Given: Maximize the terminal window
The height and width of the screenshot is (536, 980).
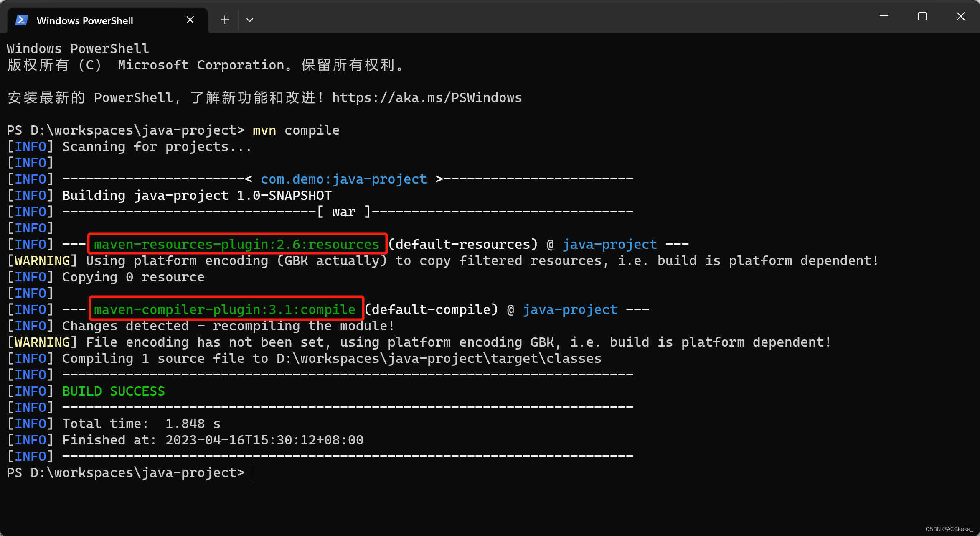Looking at the screenshot, I should pos(922,16).
